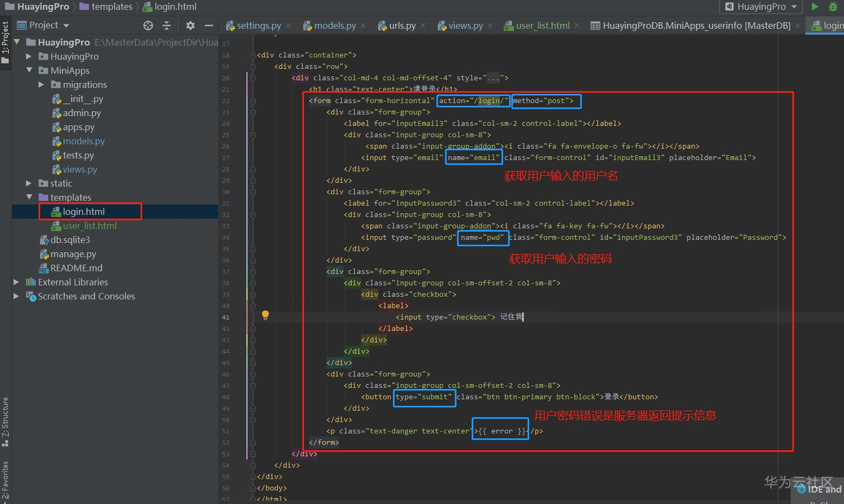This screenshot has width=844, height=504.
Task: Select admin.py in the project tree
Action: (82, 113)
